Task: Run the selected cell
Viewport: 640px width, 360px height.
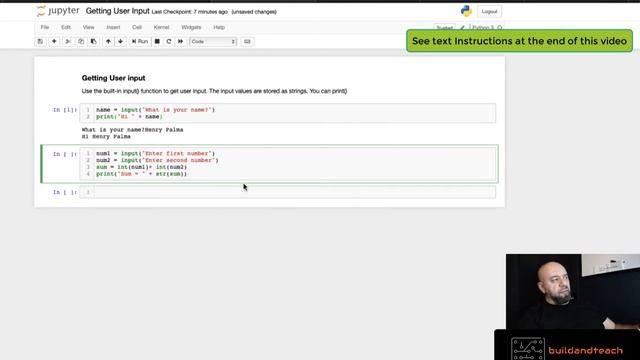Action: click(x=140, y=42)
